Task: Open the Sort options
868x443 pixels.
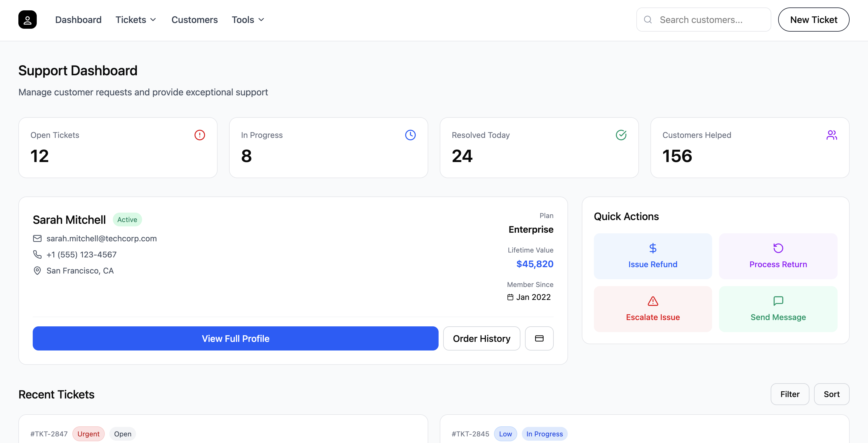Action: click(831, 394)
